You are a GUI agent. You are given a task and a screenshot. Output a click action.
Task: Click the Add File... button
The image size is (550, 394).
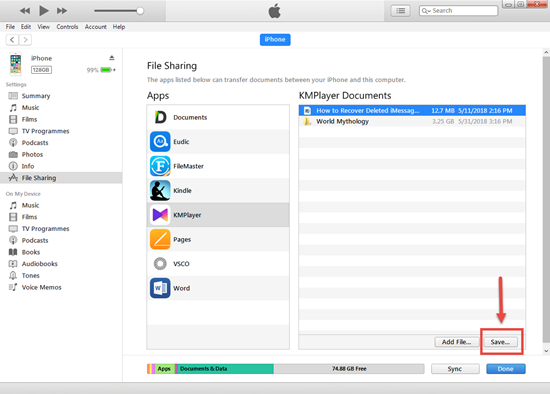[x=456, y=342]
